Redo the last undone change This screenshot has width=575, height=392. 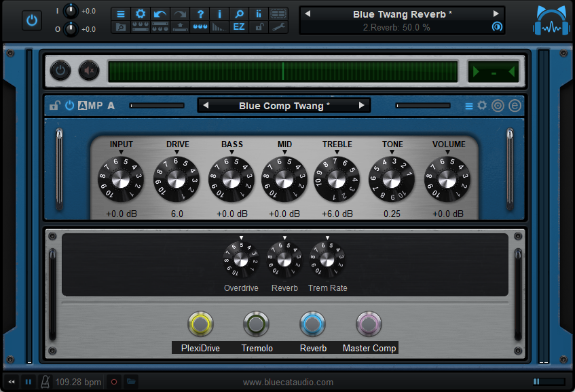click(x=180, y=14)
